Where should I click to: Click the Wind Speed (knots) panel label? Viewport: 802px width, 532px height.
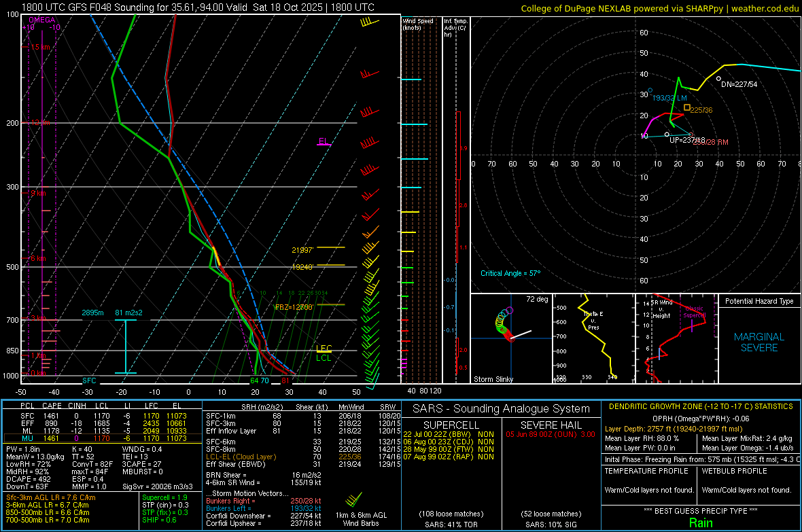(x=418, y=24)
